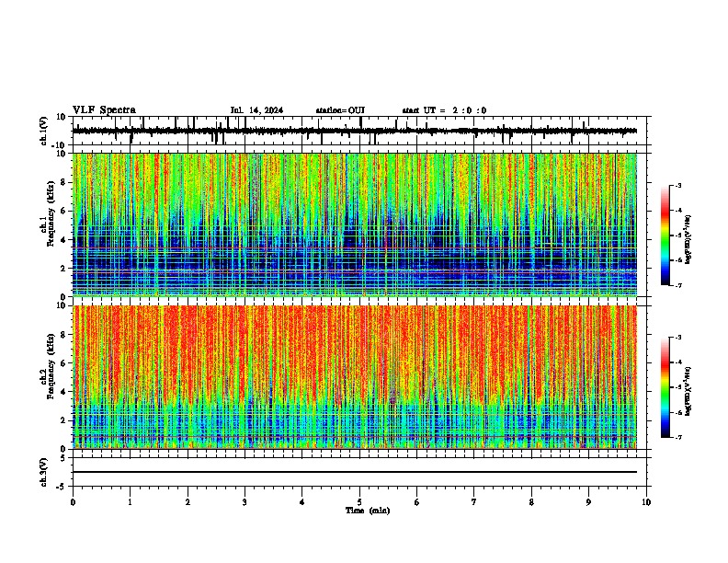Viewport: 728px width, 563px height.
Task: Select the date text "Jul. 14, 2024"
Action: [x=256, y=110]
